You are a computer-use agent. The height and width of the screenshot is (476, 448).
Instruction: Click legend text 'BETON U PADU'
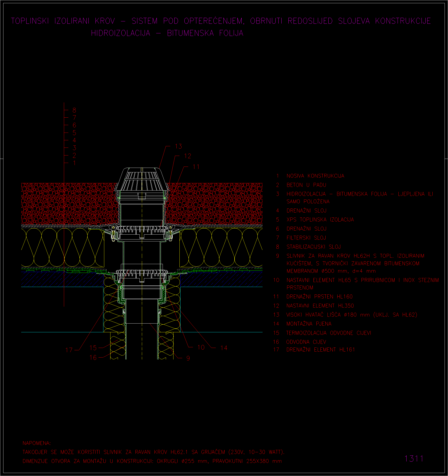click(x=306, y=185)
